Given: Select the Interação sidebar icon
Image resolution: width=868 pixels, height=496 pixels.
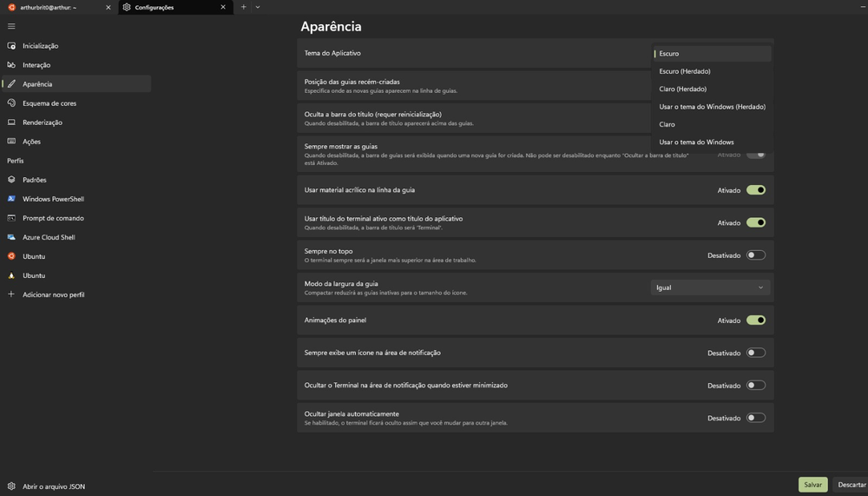Looking at the screenshot, I should pos(11,65).
